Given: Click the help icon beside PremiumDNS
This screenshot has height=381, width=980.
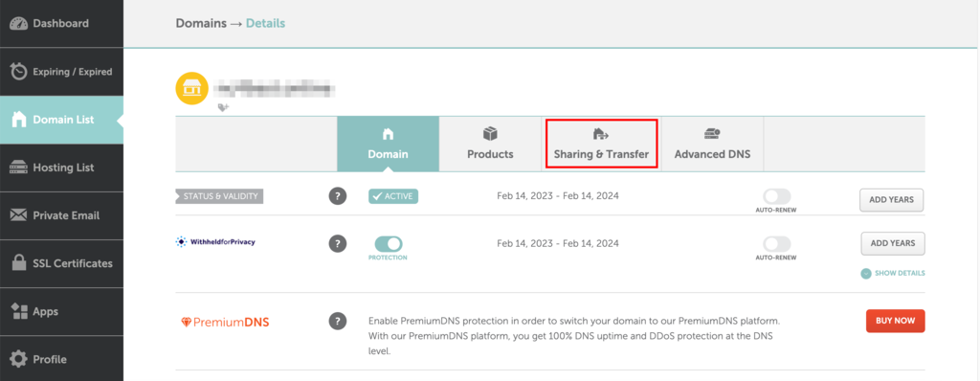Looking at the screenshot, I should coord(338,321).
